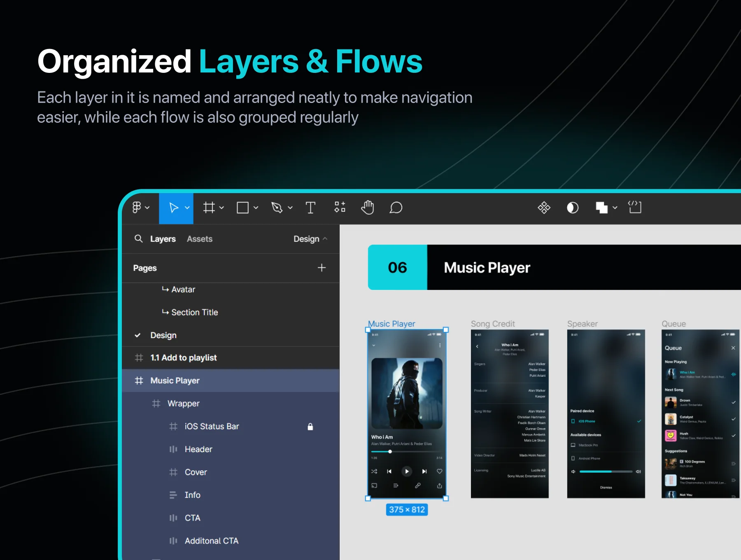The image size is (741, 560).
Task: Unlock the iOS Status Bar layer
Action: pyautogui.click(x=310, y=427)
